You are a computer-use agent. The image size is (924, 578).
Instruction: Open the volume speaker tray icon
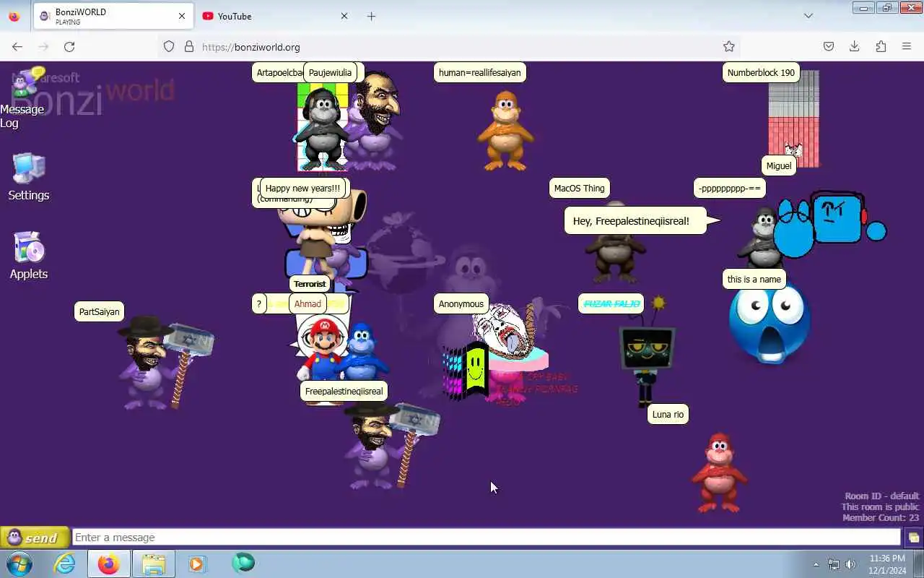pos(850,564)
